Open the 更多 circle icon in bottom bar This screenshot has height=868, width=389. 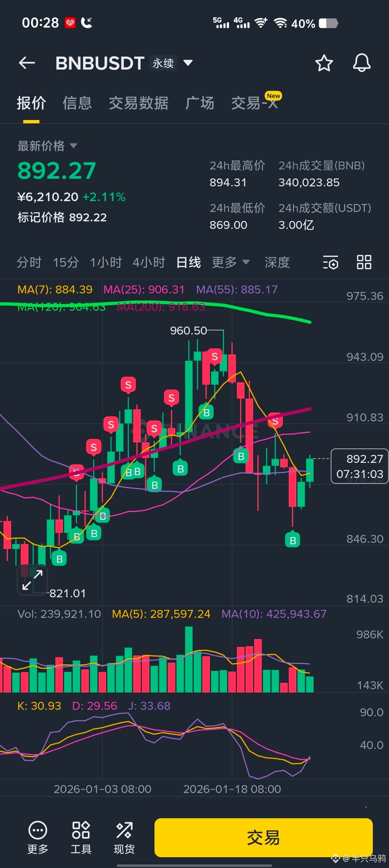click(x=38, y=830)
